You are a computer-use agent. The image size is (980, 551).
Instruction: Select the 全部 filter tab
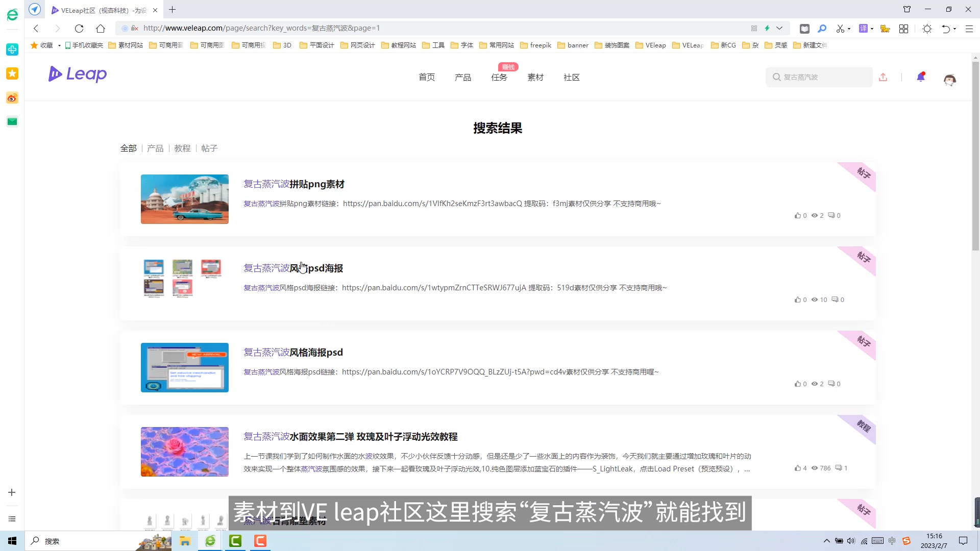tap(129, 148)
